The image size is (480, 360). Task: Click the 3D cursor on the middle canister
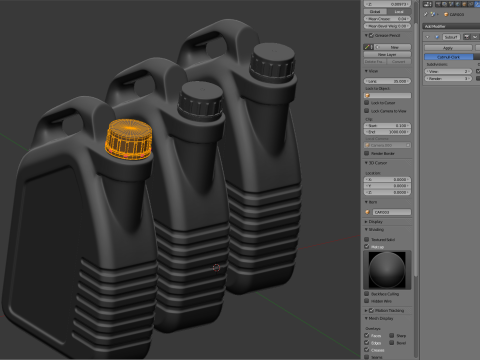coord(216,268)
